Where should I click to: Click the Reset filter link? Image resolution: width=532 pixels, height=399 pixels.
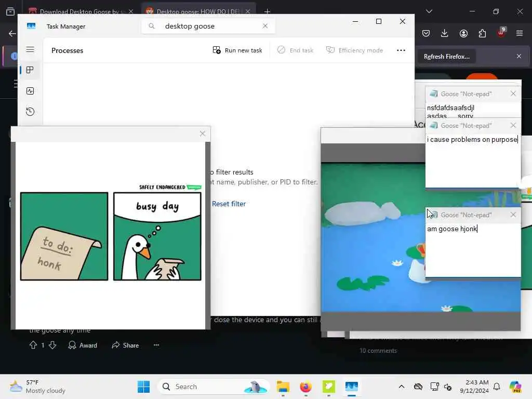point(229,204)
